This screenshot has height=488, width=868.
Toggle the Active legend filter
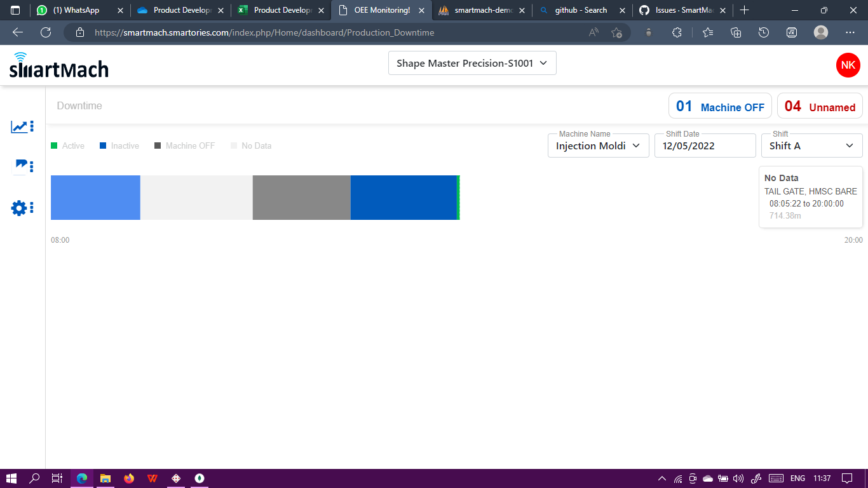[x=68, y=146]
